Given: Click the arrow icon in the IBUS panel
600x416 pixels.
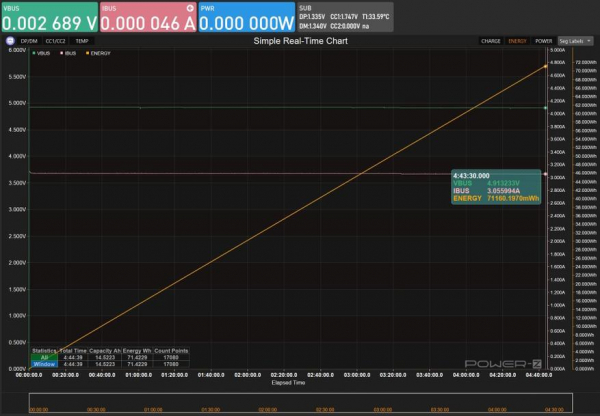Looking at the screenshot, I should [x=190, y=8].
